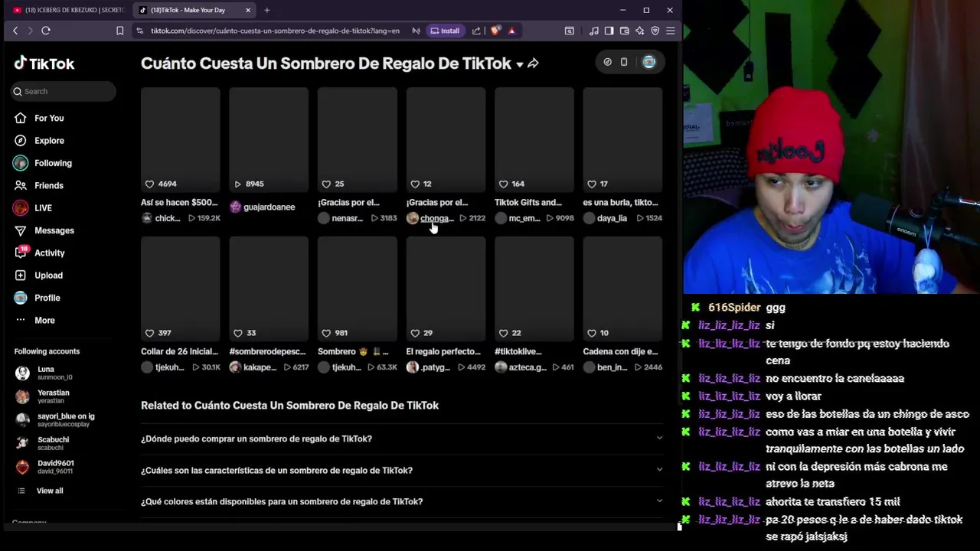Share this discover page via arrow icon
The width and height of the screenshot is (980, 551).
(533, 64)
